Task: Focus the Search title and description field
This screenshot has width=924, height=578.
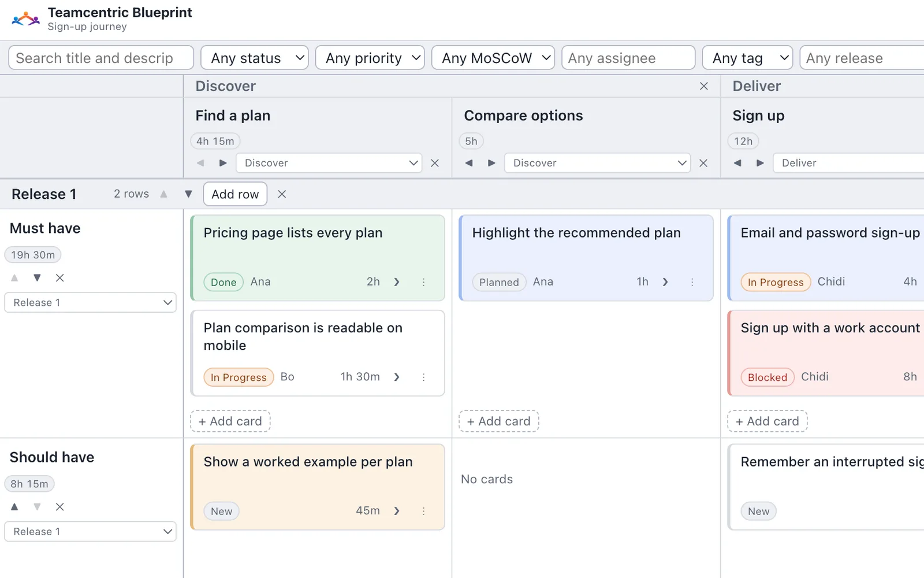Action: pos(101,58)
